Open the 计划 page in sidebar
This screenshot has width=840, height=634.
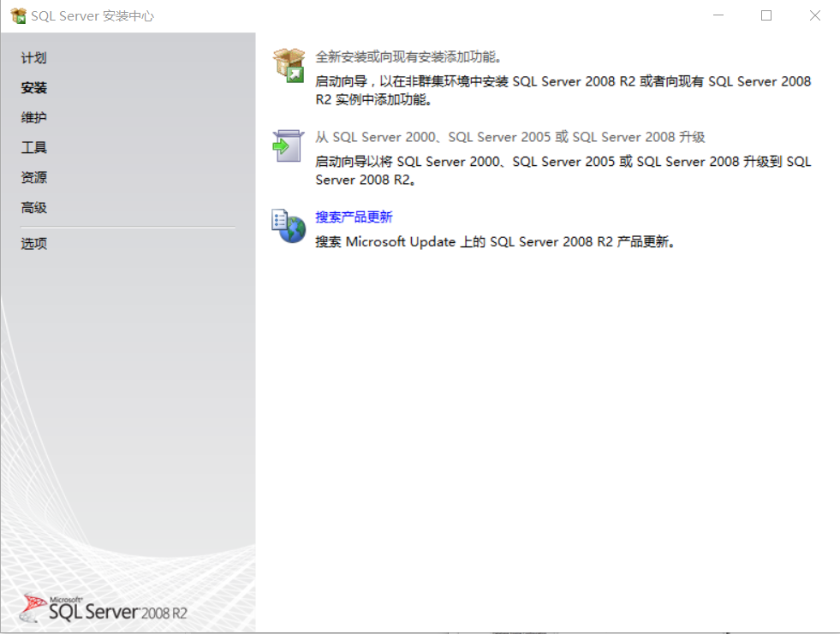[x=33, y=58]
